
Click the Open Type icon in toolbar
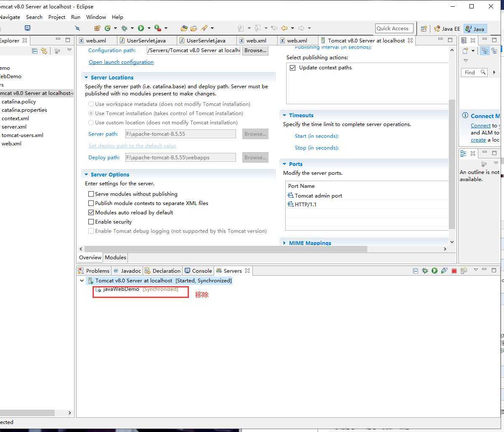184,28
